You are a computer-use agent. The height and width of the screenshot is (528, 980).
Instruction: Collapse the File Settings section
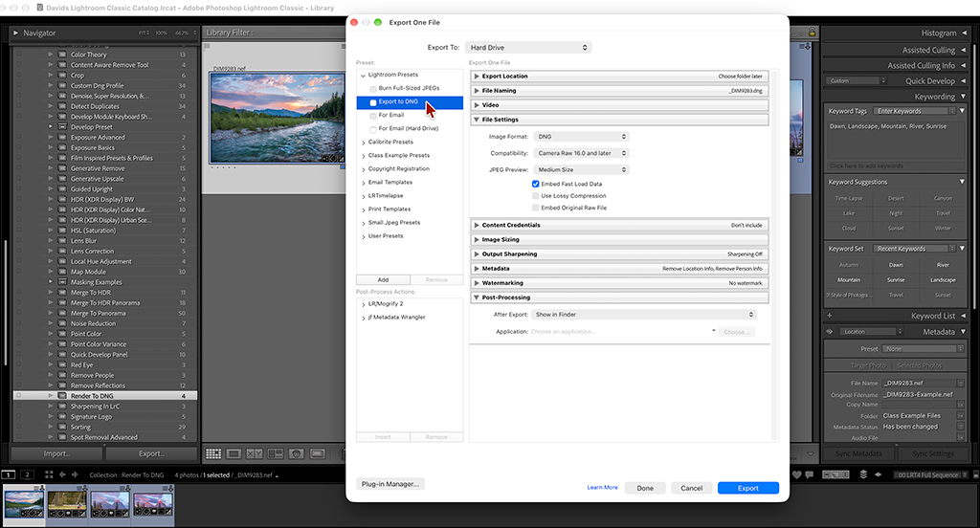(x=477, y=120)
